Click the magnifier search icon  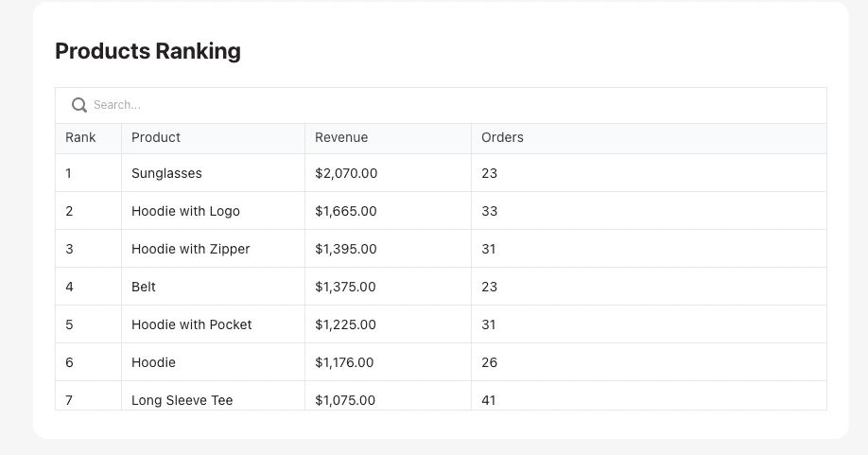pos(79,105)
